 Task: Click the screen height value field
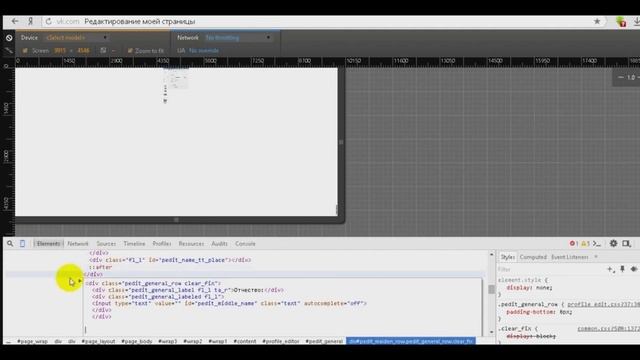(x=83, y=51)
